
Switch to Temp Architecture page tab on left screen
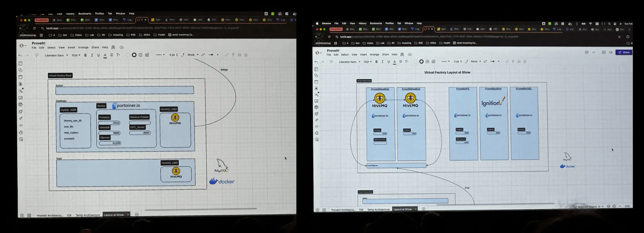click(x=88, y=215)
